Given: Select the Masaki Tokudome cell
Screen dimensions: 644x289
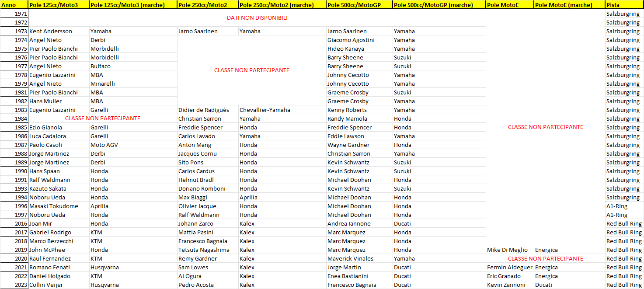Looking at the screenshot, I should click(x=59, y=206).
